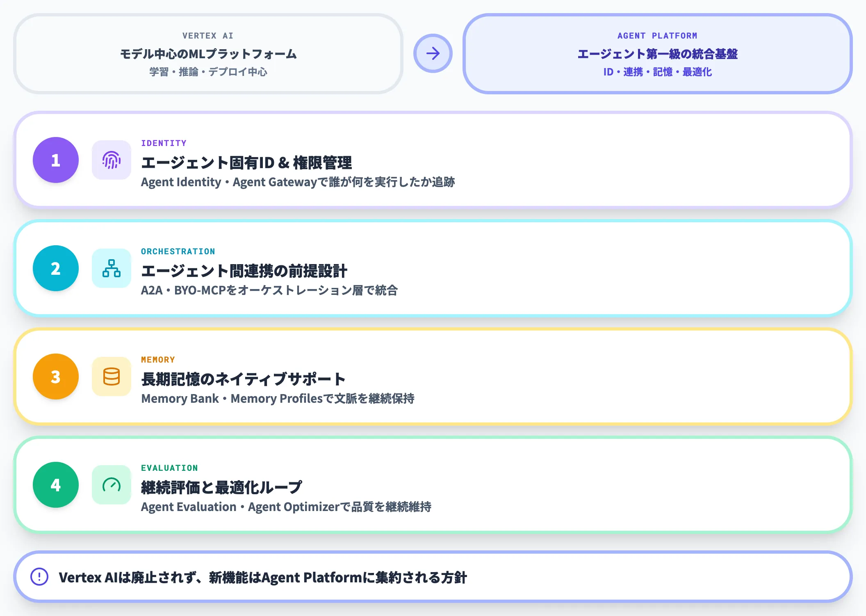This screenshot has width=866, height=616.
Task: Open the VERTEX AI card
Action: (x=209, y=54)
